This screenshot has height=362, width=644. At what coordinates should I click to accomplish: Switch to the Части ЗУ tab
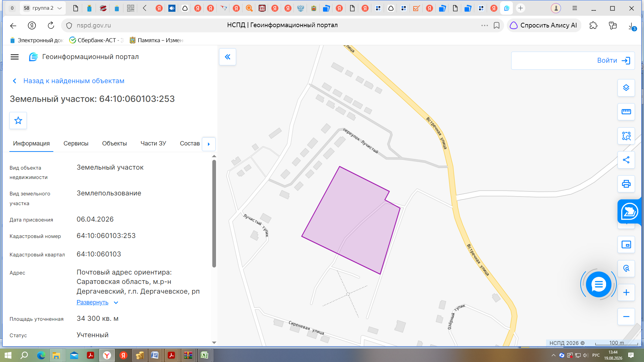point(153,143)
